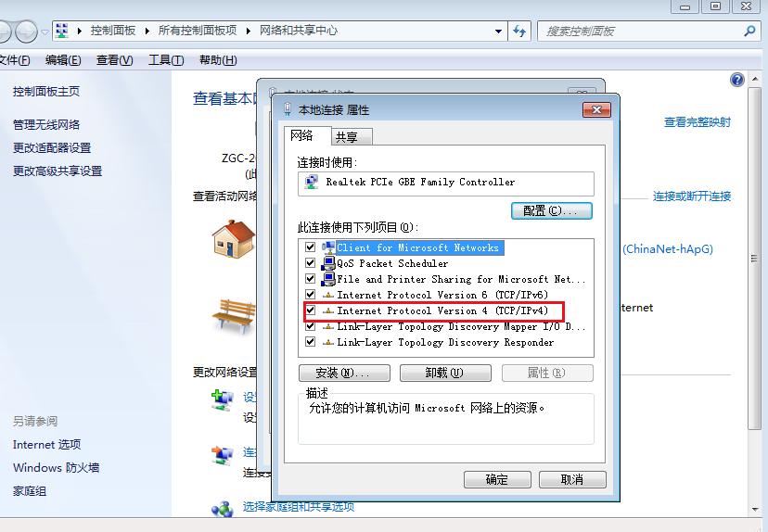Click the homegroup icon at bottom
Viewport: 768px width, 532px height.
coord(223,509)
